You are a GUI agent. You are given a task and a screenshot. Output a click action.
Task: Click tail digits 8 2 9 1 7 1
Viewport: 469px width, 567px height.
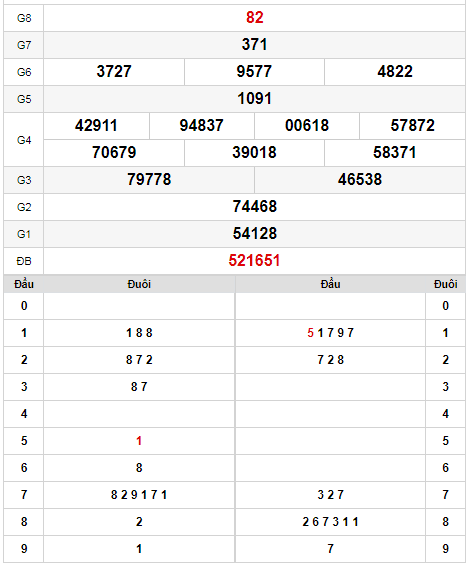click(139, 495)
